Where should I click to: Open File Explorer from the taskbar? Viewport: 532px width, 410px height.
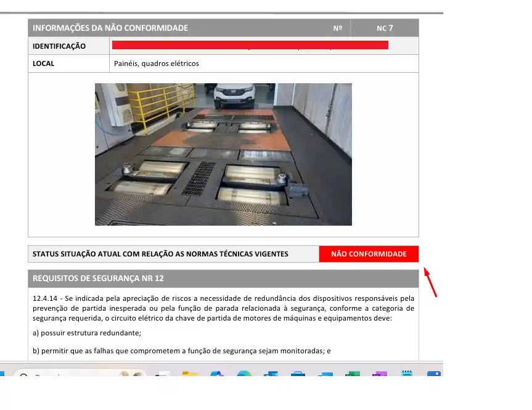tap(189, 374)
